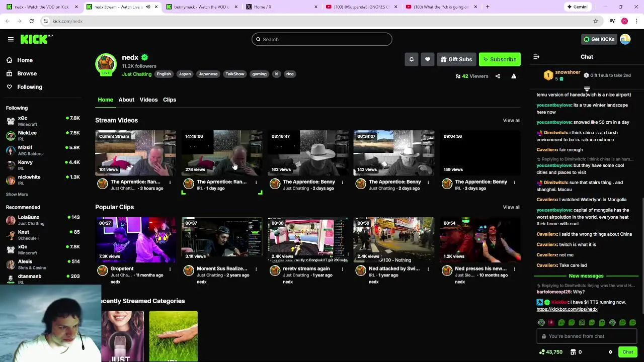Click the Japan tag
Viewport: 644px width, 362px height.
coord(185,74)
